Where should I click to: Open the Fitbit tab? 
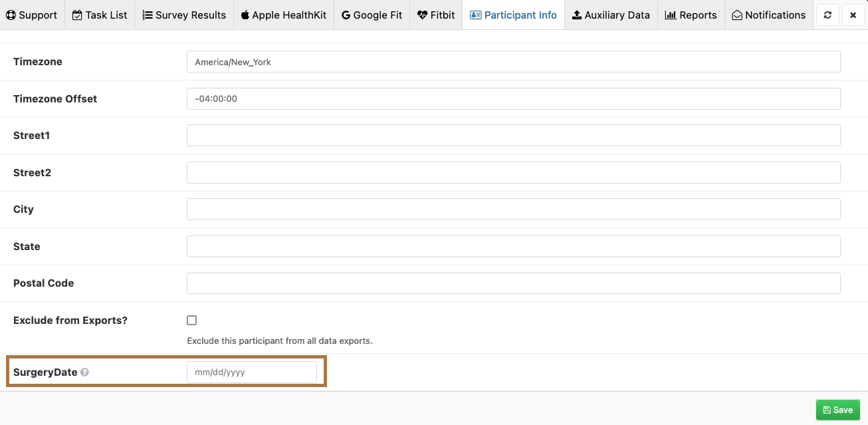pyautogui.click(x=436, y=15)
